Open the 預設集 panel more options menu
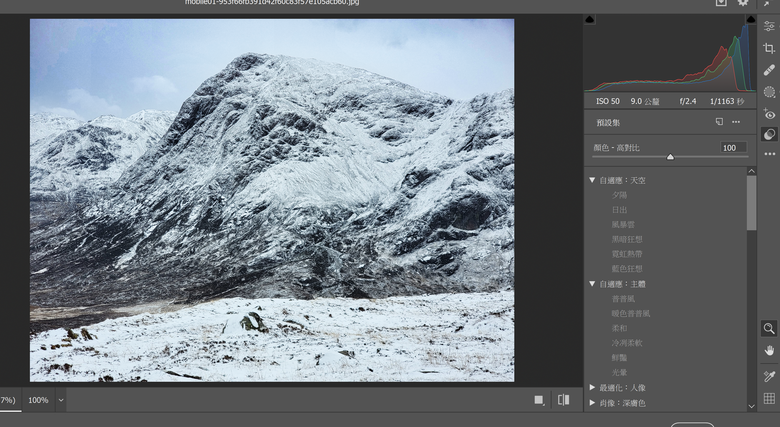This screenshot has width=780, height=427. (x=736, y=122)
